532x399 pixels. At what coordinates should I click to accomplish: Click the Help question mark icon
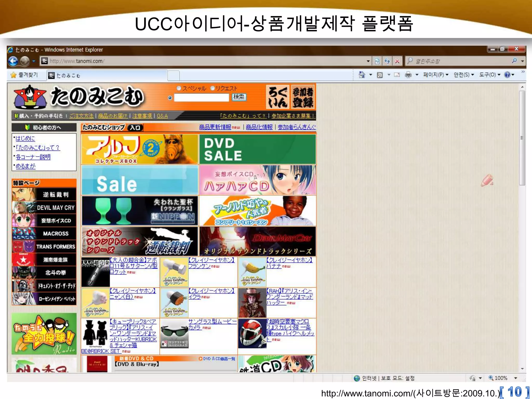pyautogui.click(x=507, y=75)
